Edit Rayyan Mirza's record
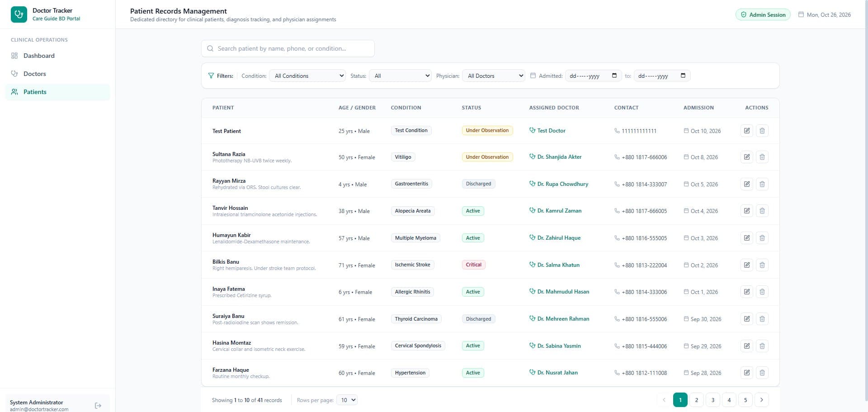This screenshot has height=412, width=868. click(x=747, y=184)
